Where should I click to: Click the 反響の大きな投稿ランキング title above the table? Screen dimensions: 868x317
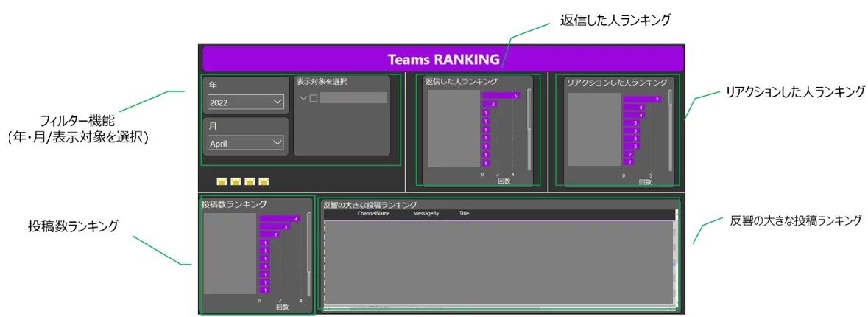tap(370, 204)
